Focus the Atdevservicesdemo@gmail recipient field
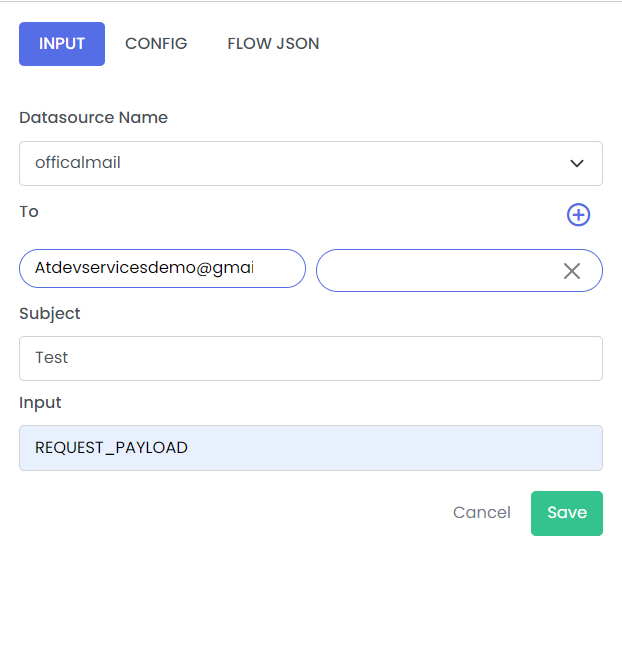 tap(162, 268)
